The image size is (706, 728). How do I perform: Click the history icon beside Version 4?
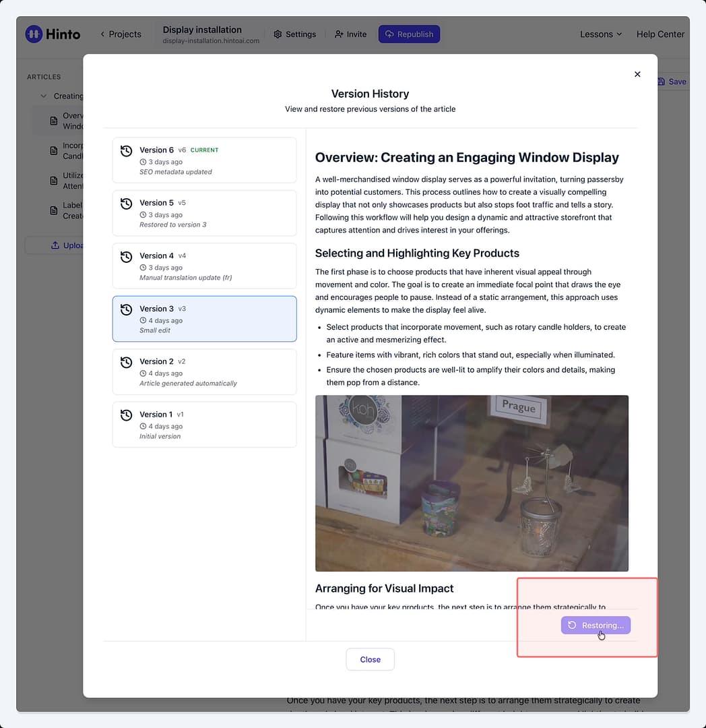point(126,257)
